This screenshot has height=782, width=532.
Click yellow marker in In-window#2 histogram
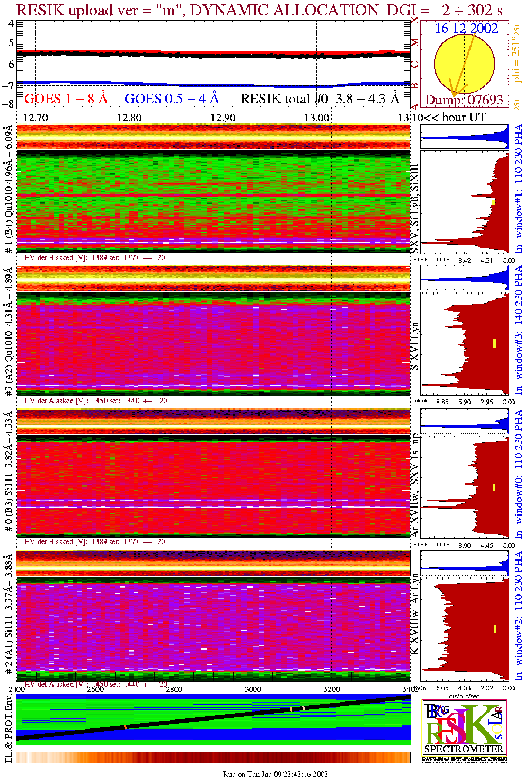495,629
